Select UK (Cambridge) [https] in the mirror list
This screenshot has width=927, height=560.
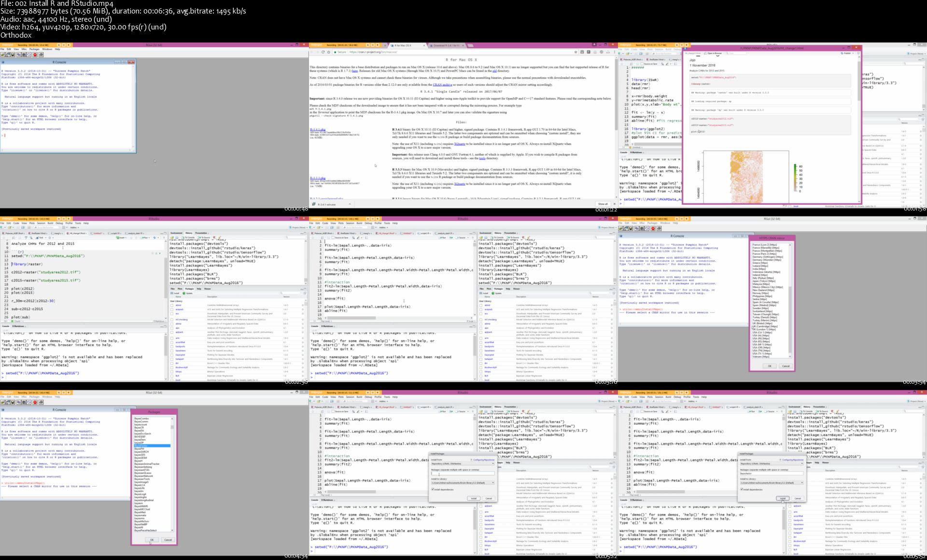tap(765, 326)
